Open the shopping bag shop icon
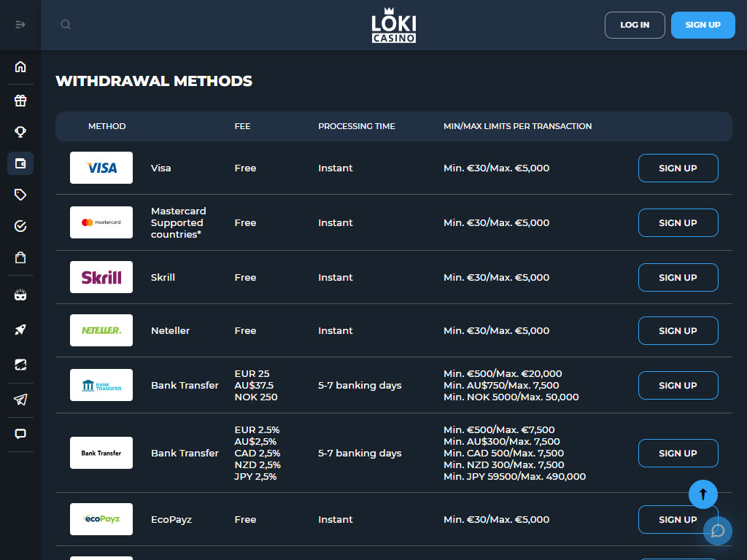The image size is (747, 560). (20, 257)
